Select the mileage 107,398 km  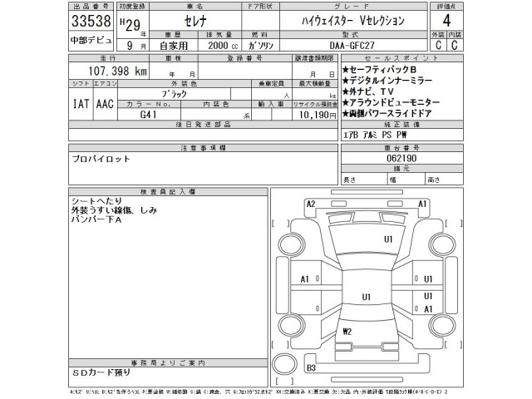(x=118, y=71)
